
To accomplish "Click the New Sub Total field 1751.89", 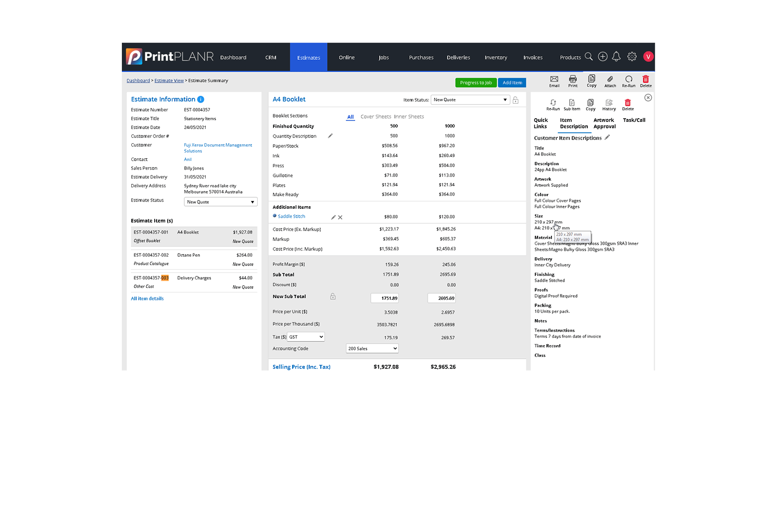I will point(385,298).
